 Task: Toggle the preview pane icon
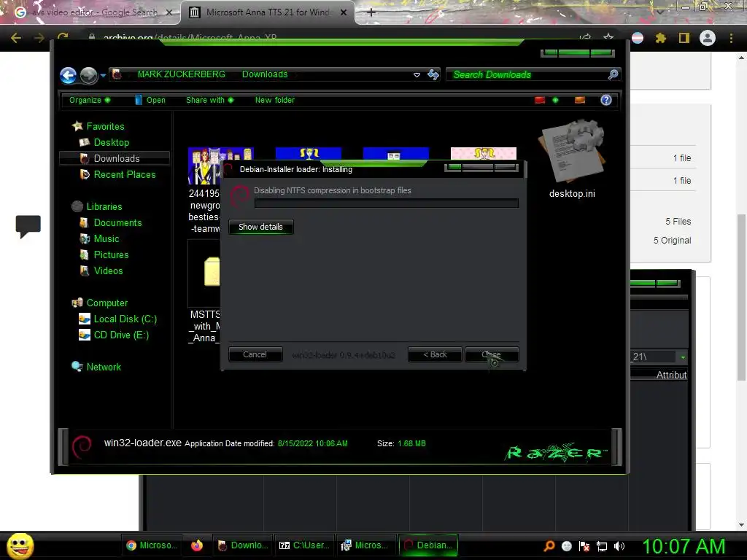(x=580, y=100)
